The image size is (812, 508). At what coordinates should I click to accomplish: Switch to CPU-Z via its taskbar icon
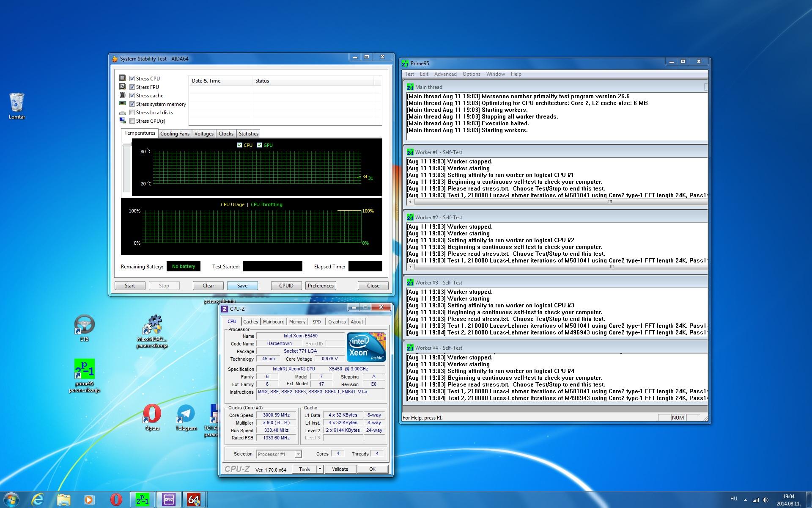click(x=168, y=500)
